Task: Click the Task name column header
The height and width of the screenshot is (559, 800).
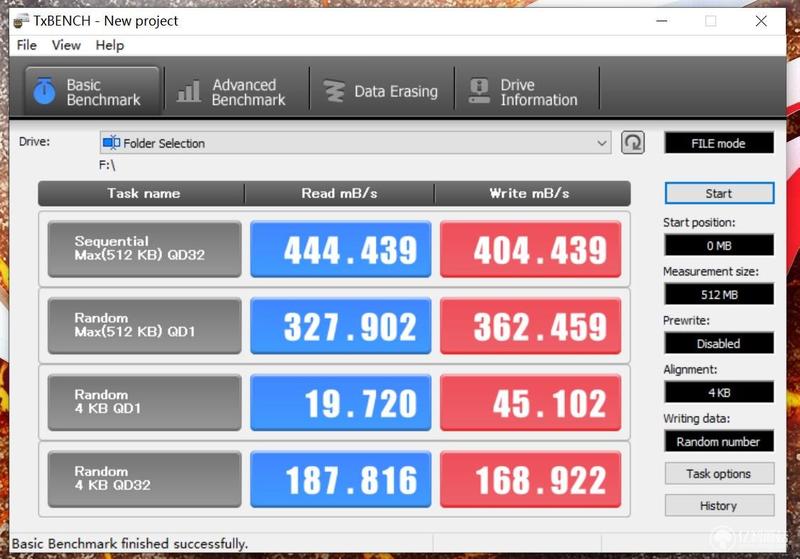Action: point(142,193)
